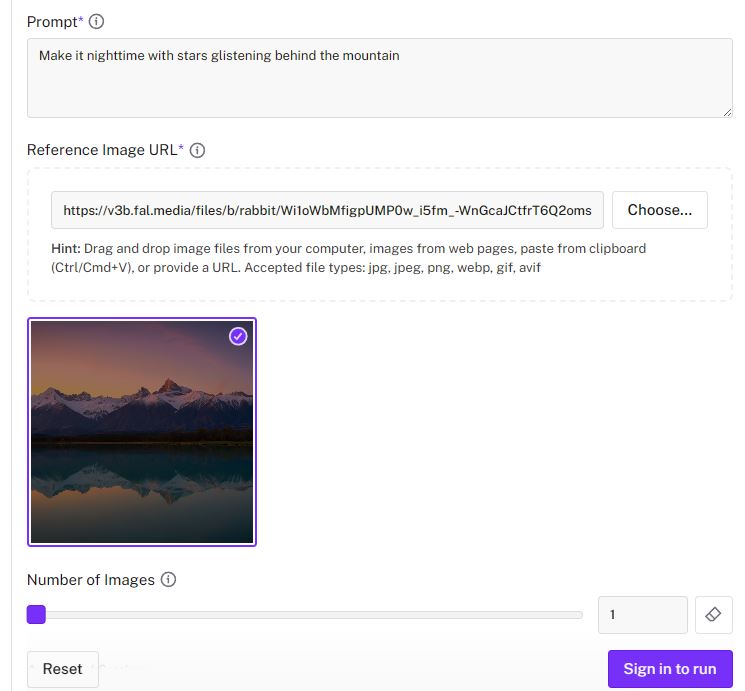
Task: Click the Number of Images label
Action: (x=90, y=580)
